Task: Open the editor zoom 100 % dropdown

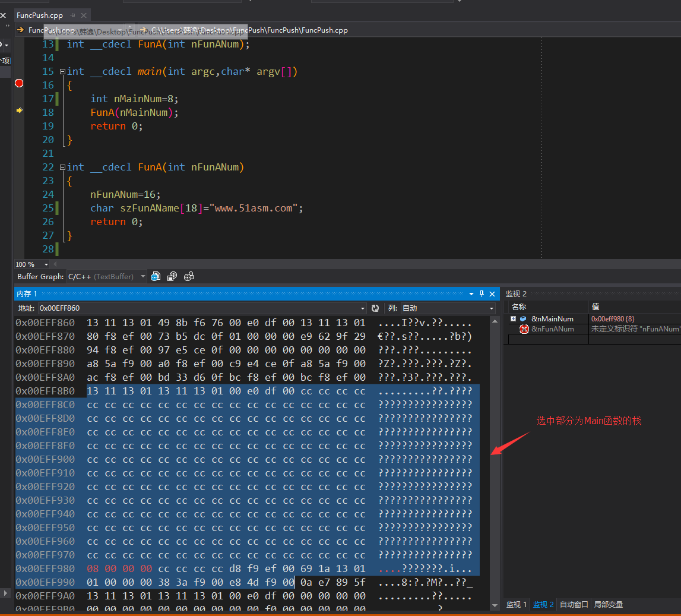Action: click(47, 264)
